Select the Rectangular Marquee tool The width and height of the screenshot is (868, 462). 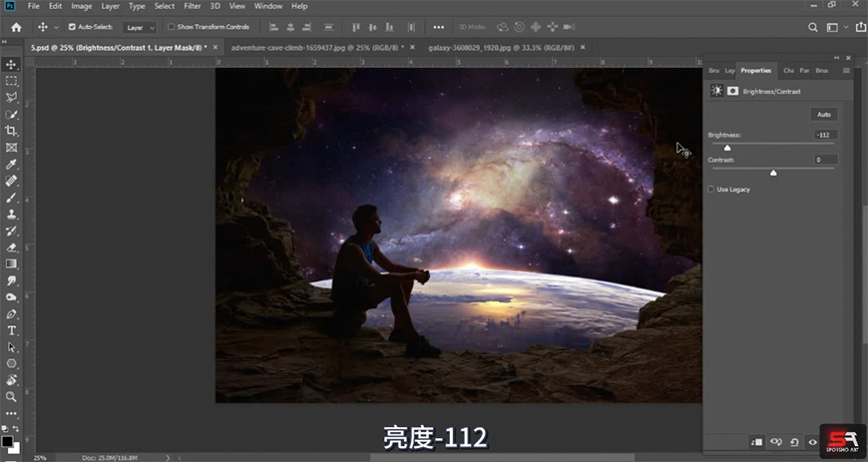tap(11, 81)
